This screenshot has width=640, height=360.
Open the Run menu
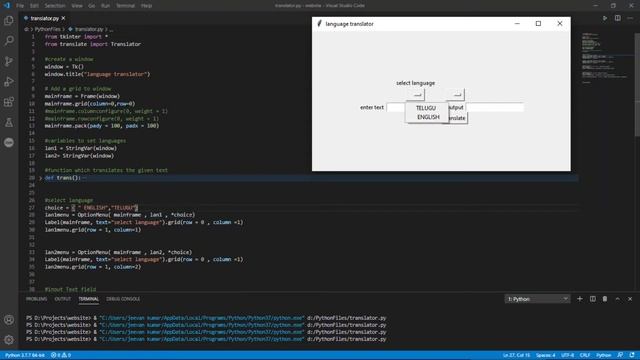pyautogui.click(x=105, y=6)
